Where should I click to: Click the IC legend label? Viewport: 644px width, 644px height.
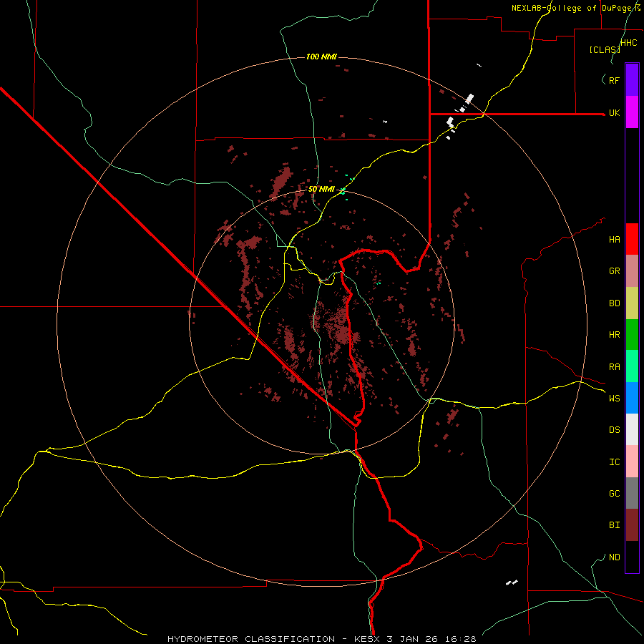click(x=614, y=462)
